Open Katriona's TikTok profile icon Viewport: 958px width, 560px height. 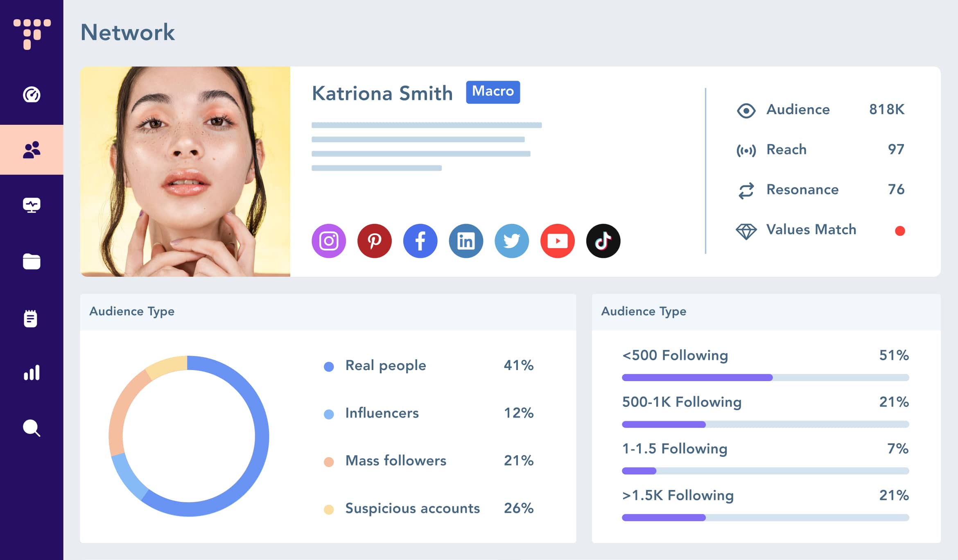click(603, 241)
